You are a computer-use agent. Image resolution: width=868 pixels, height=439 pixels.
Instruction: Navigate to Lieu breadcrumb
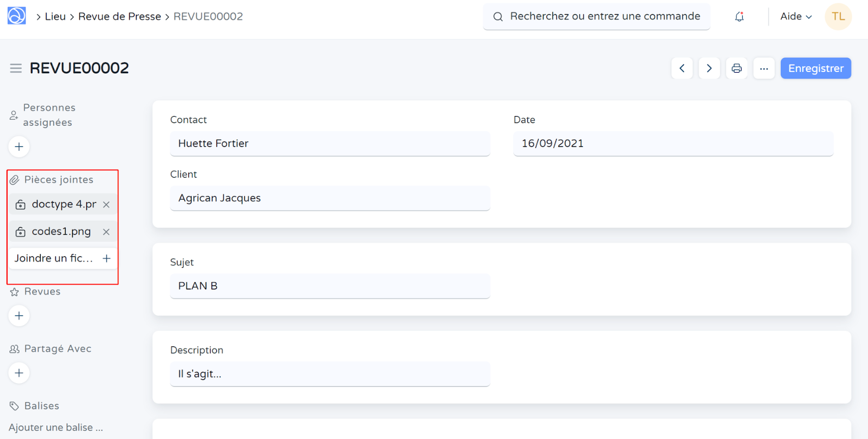[55, 17]
